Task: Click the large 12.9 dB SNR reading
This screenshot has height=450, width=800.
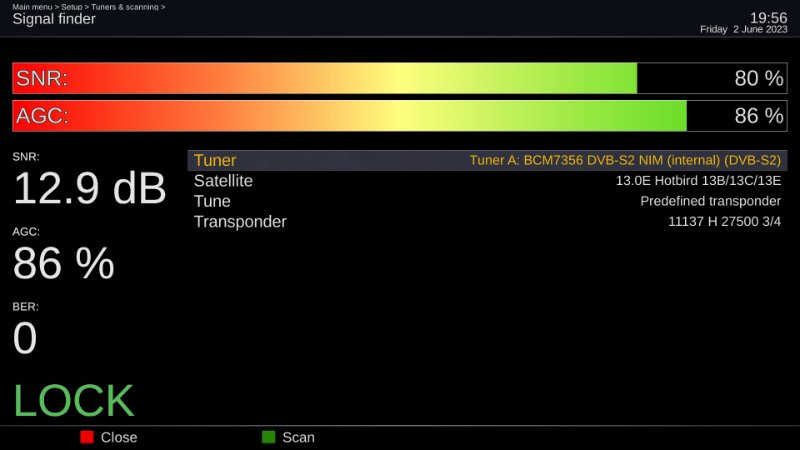Action: pos(89,188)
